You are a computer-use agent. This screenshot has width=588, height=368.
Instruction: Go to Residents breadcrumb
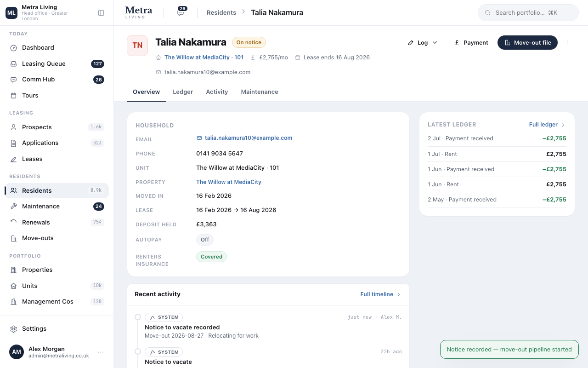pos(221,13)
